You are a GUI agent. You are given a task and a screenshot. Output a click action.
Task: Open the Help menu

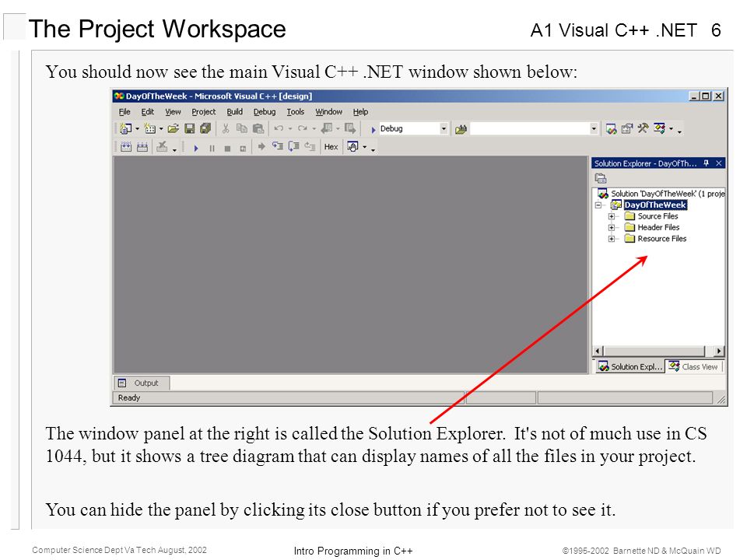click(x=360, y=112)
